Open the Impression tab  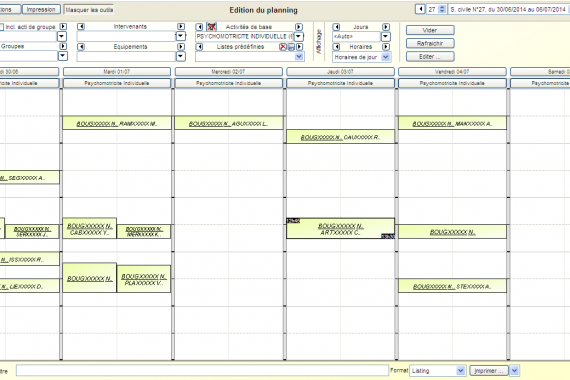[x=41, y=9]
